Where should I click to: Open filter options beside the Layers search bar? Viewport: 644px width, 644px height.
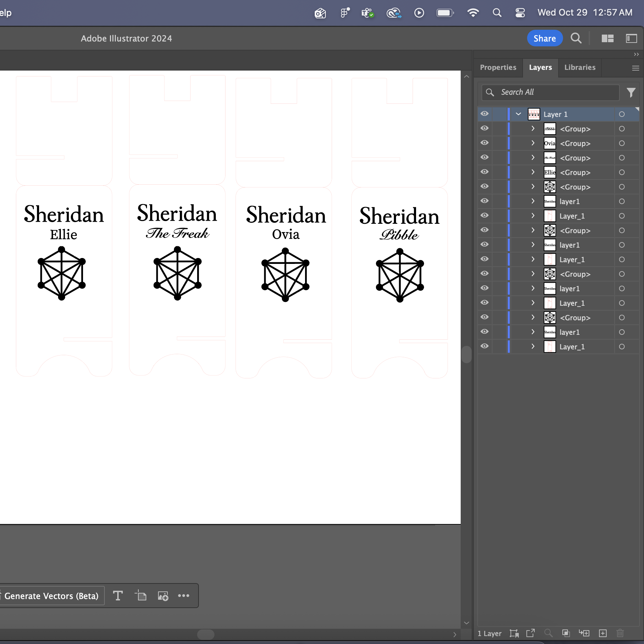pyautogui.click(x=631, y=92)
